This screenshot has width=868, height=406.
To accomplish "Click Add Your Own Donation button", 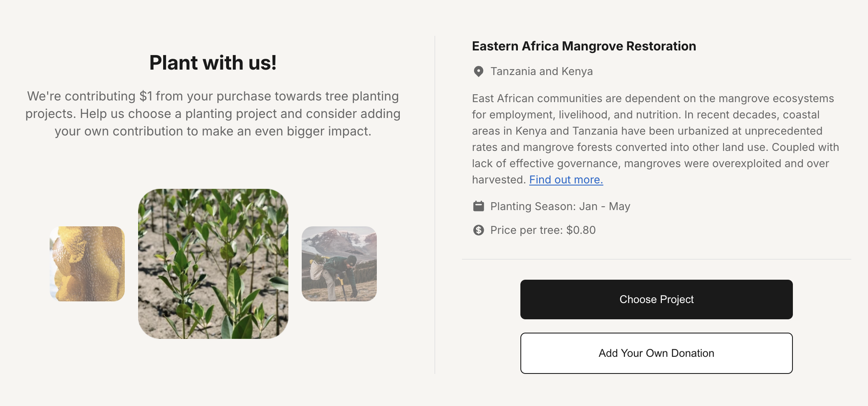I will (656, 353).
